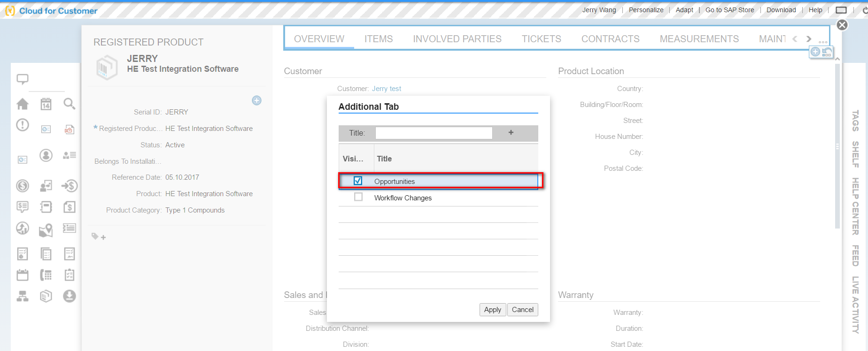Viewport: 868px width, 351px height.
Task: Open the INVOLVED PARTIES tab
Action: coord(457,39)
